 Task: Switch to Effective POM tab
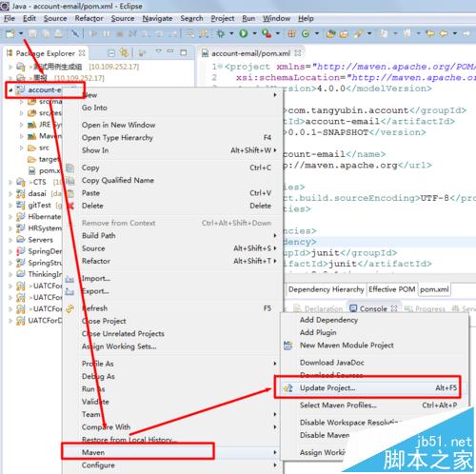[x=392, y=289]
